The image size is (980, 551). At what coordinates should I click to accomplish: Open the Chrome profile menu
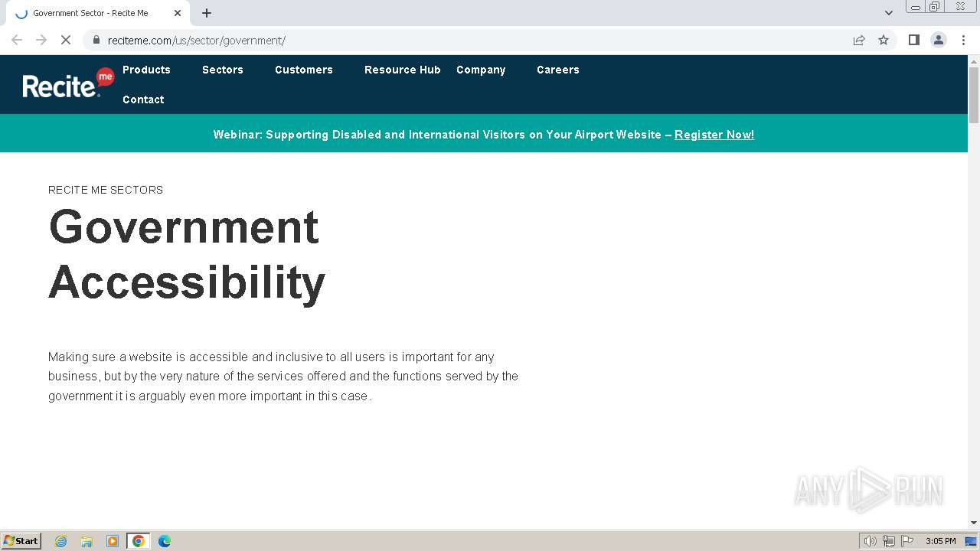[939, 40]
